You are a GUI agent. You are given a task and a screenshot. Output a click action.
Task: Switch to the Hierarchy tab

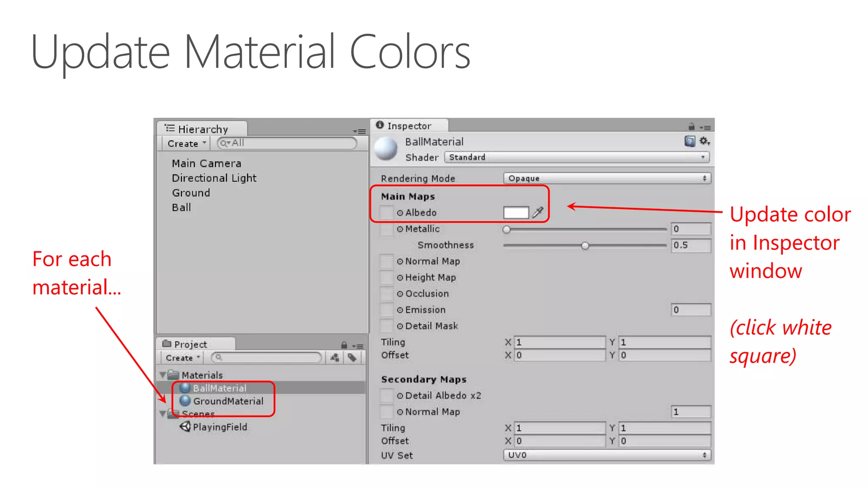click(x=202, y=129)
